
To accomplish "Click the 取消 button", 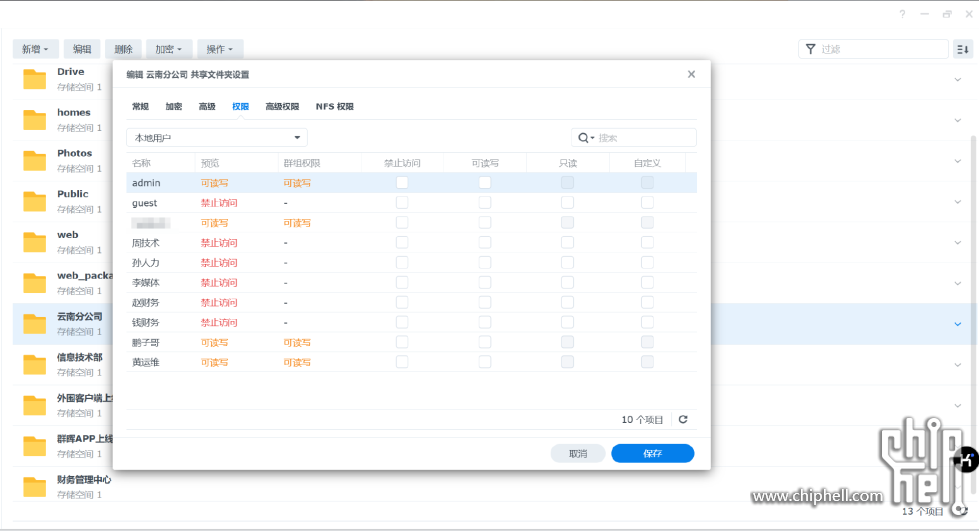I will [578, 454].
